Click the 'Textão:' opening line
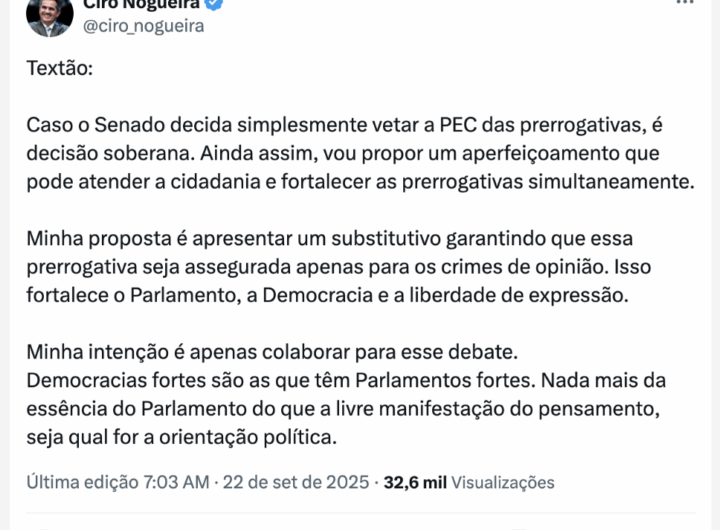Image resolution: width=720 pixels, height=530 pixels. point(60,73)
